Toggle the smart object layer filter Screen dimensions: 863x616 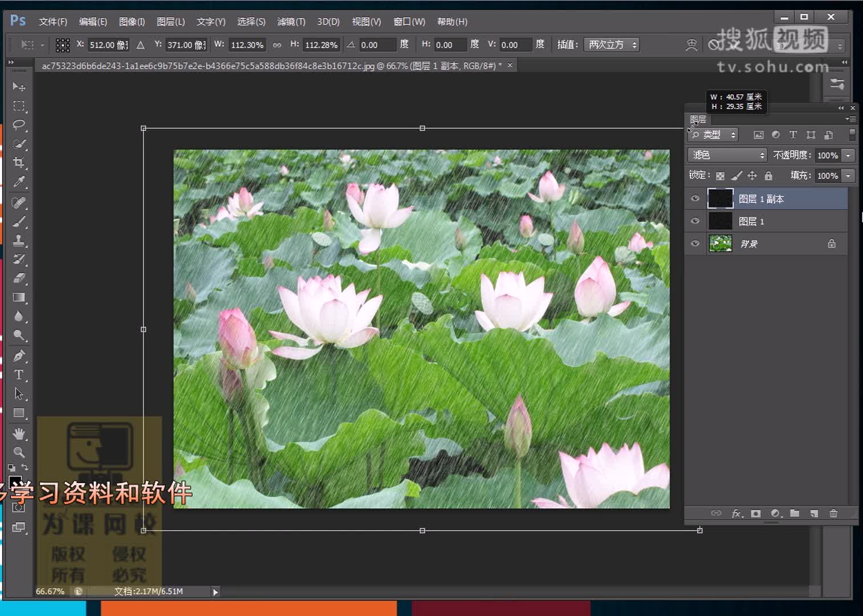828,135
